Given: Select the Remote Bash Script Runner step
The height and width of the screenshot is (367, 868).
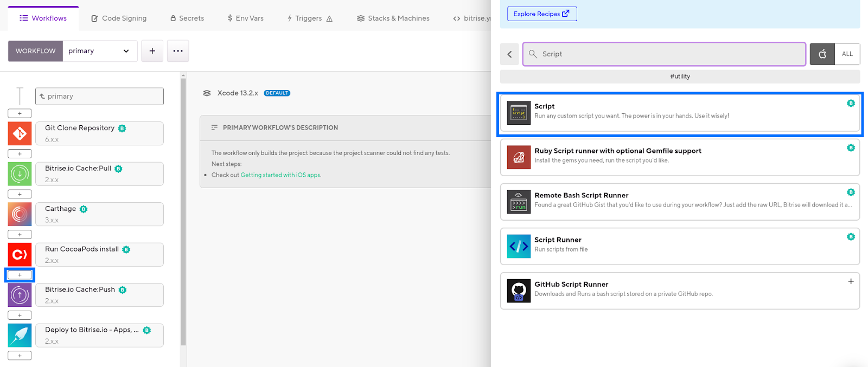Looking at the screenshot, I should click(680, 202).
